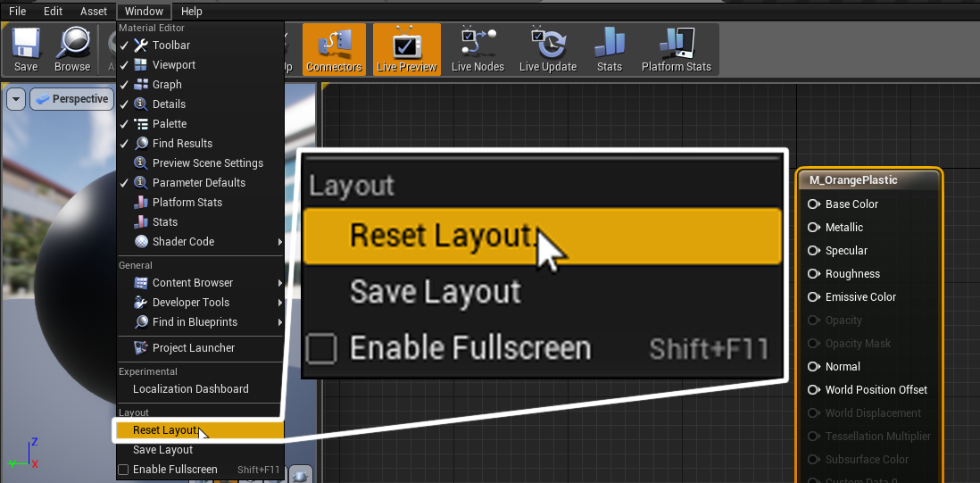Toggle the Live Preview toolbar button
Screen dimensions: 980x483
(x=407, y=50)
